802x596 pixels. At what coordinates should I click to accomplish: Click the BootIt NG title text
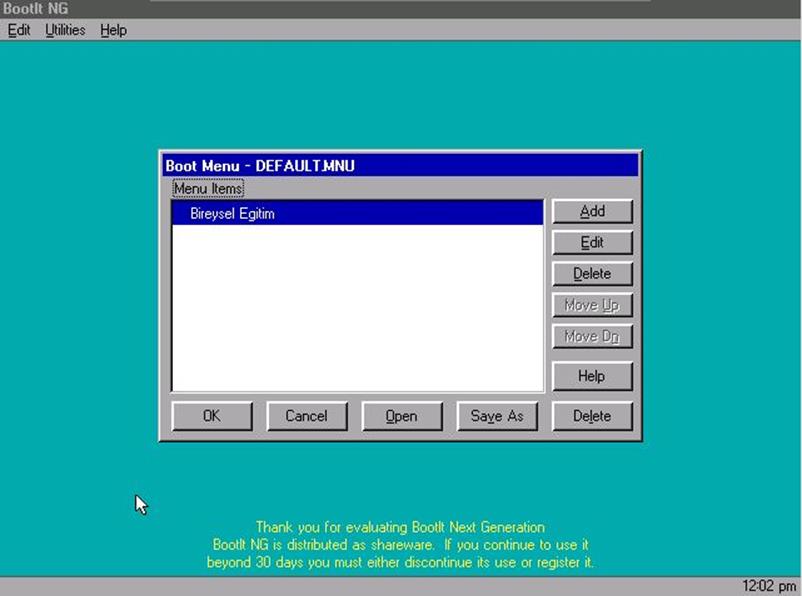(35, 8)
